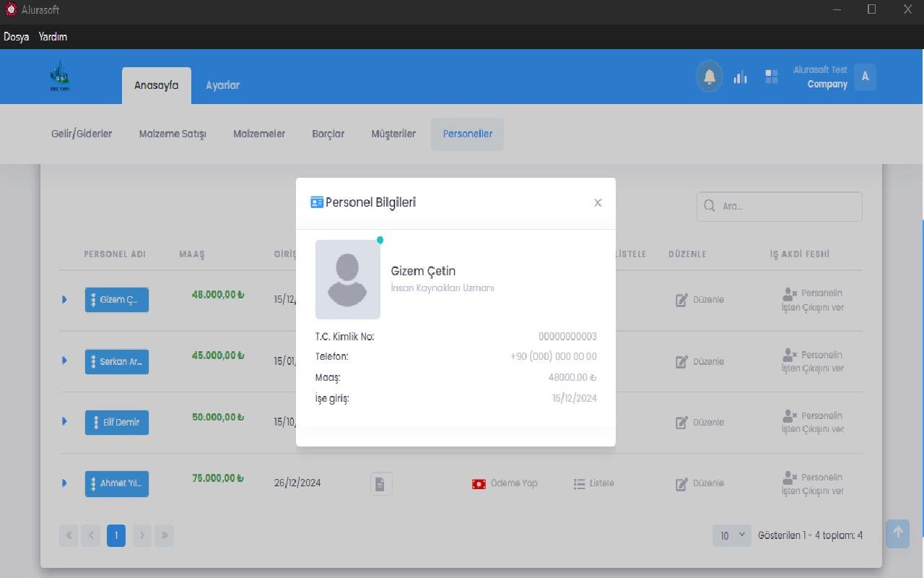
Task: Click the scroll-to-top arrow button
Action: 897,532
